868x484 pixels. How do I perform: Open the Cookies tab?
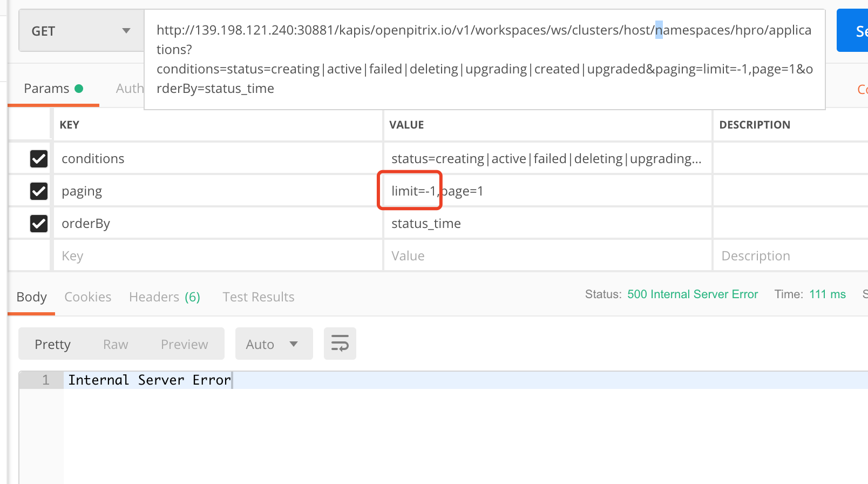[x=88, y=297]
